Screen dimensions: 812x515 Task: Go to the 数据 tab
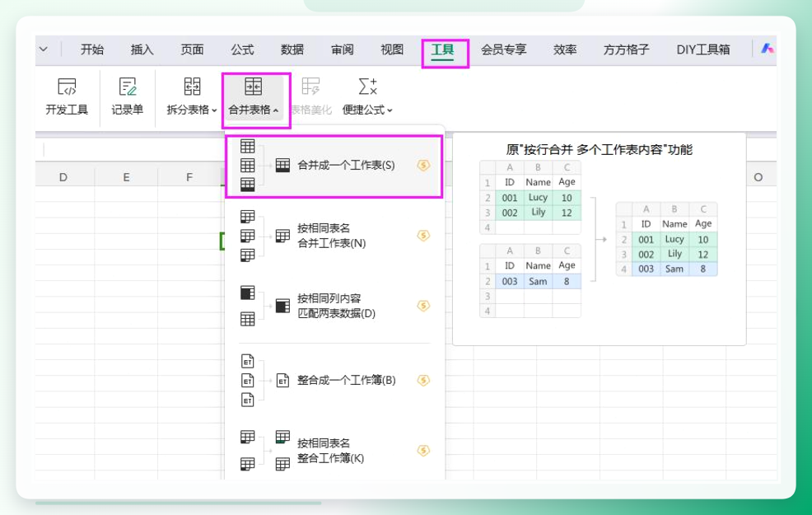292,49
